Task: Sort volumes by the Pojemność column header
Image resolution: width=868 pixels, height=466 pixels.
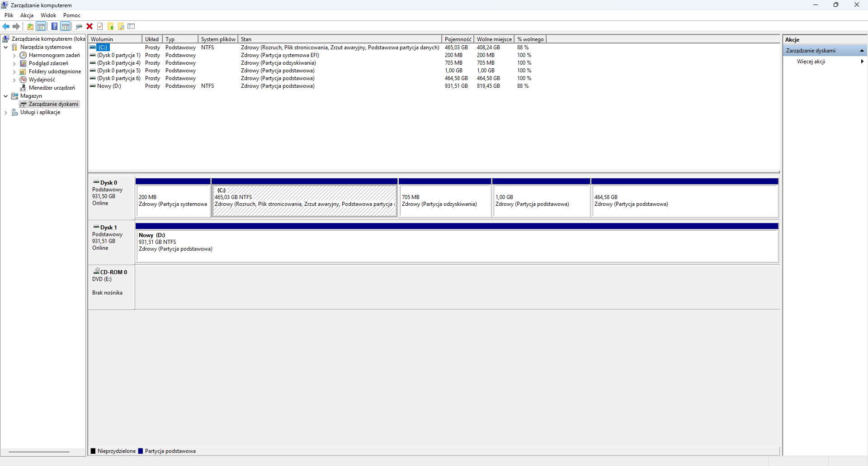Action: (x=458, y=39)
